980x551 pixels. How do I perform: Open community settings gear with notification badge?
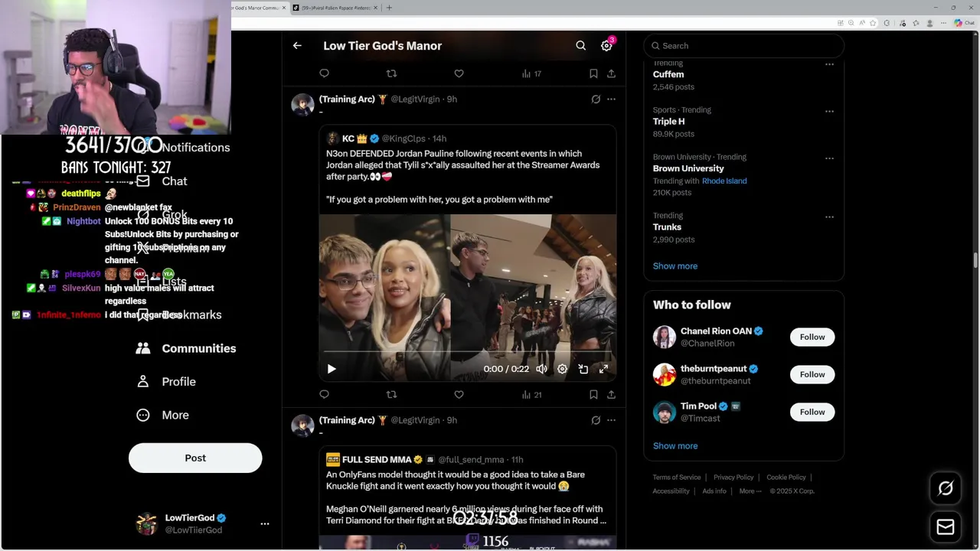(x=606, y=46)
